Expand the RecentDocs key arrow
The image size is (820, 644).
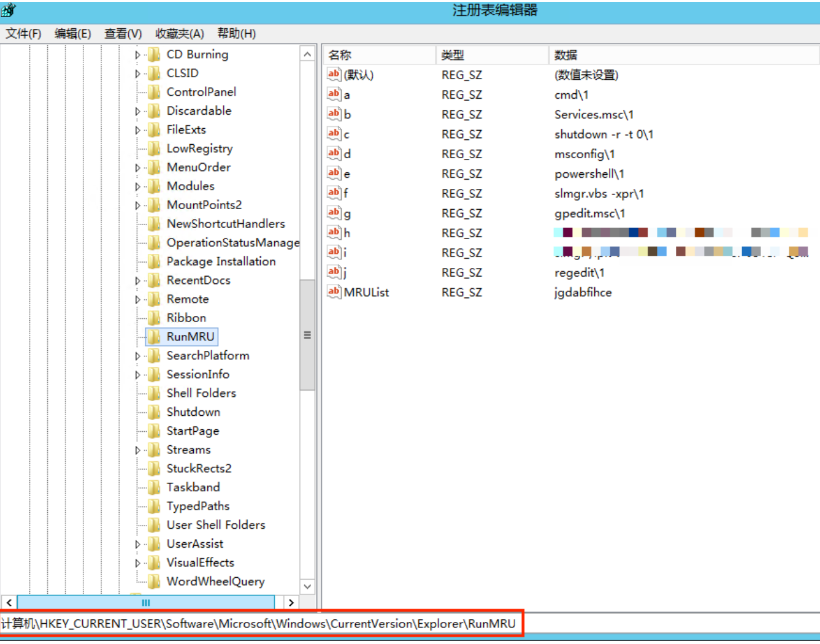(137, 281)
